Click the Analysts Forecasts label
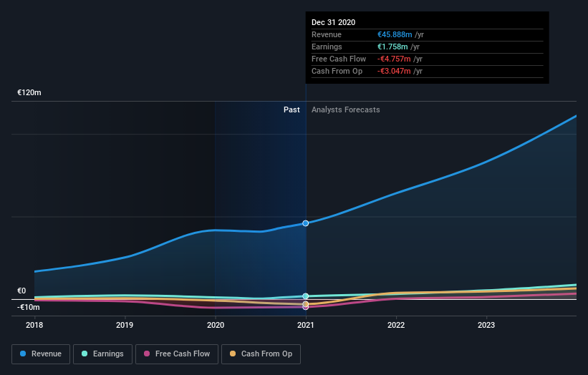The width and height of the screenshot is (588, 375). click(346, 109)
